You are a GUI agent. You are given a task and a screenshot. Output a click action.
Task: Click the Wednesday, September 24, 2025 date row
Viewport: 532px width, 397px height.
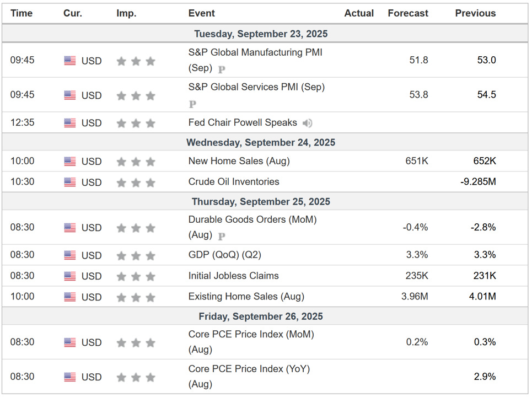(261, 142)
